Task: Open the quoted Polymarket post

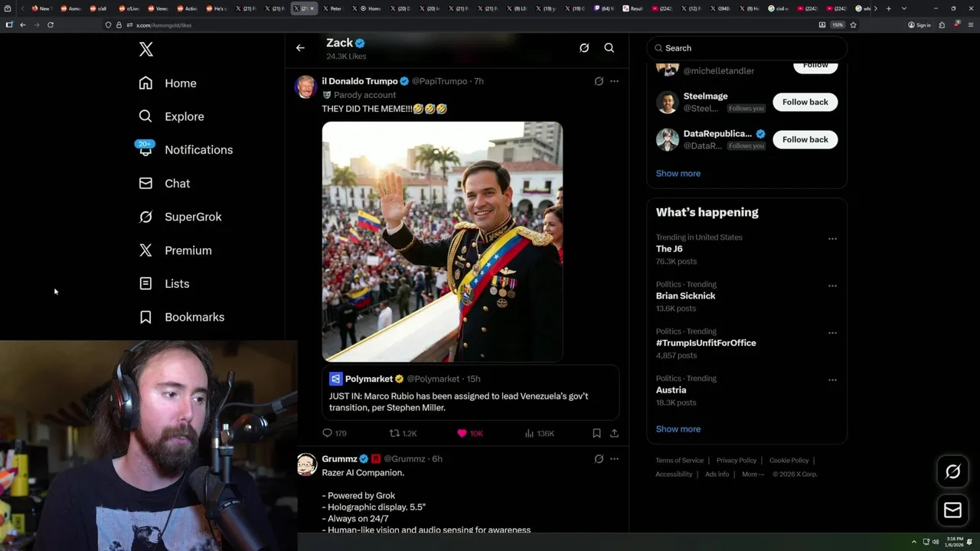Action: pyautogui.click(x=471, y=393)
